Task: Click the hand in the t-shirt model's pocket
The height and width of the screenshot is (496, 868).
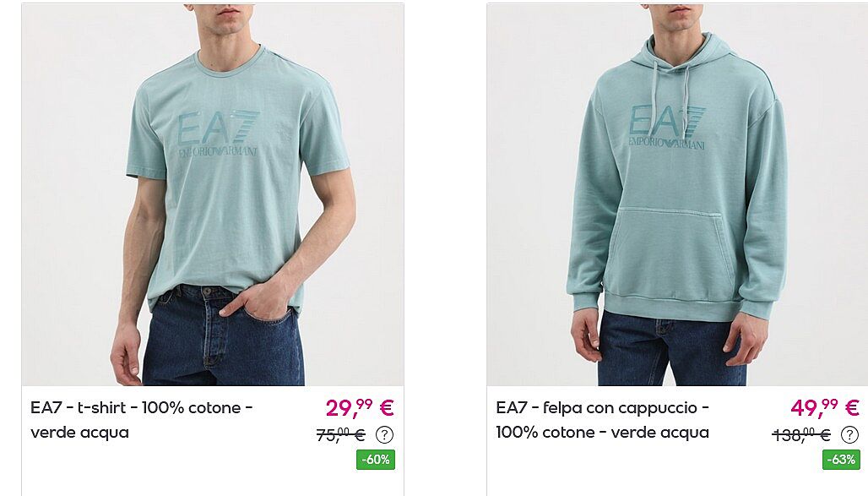Action: pyautogui.click(x=256, y=300)
